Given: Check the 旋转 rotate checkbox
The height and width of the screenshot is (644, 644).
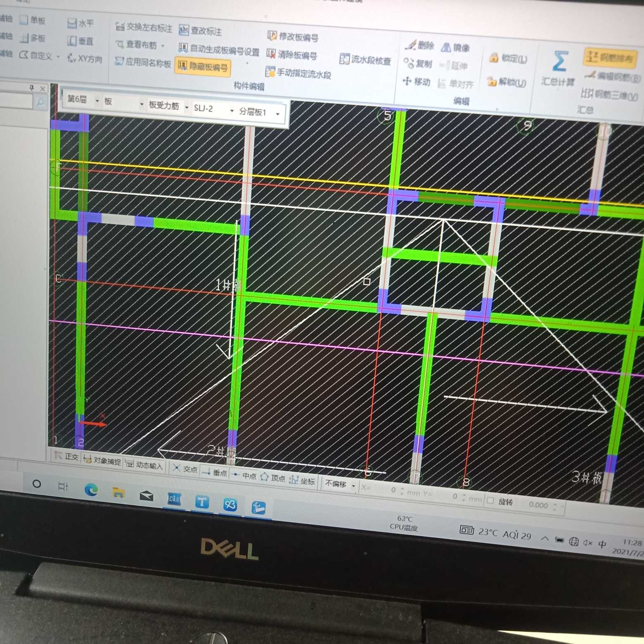Looking at the screenshot, I should click(490, 500).
